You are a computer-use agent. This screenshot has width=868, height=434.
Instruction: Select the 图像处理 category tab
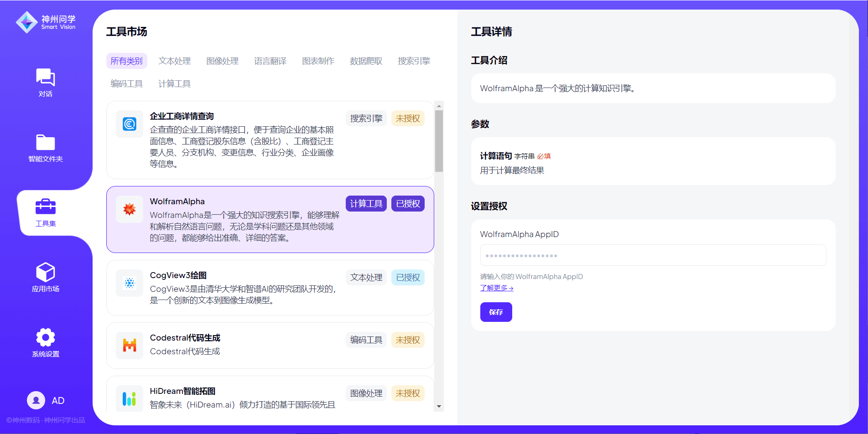coord(222,61)
